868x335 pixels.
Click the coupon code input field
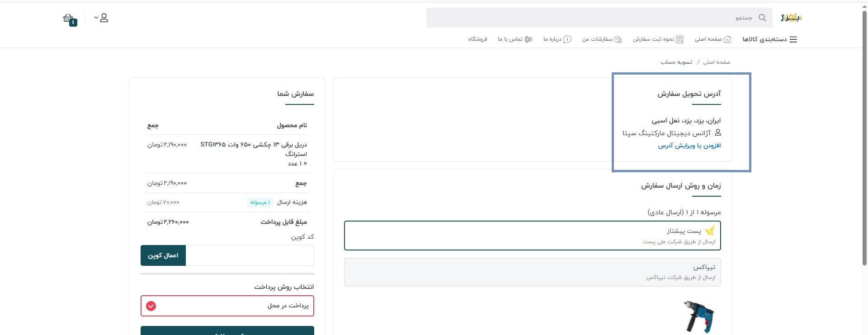click(x=250, y=255)
